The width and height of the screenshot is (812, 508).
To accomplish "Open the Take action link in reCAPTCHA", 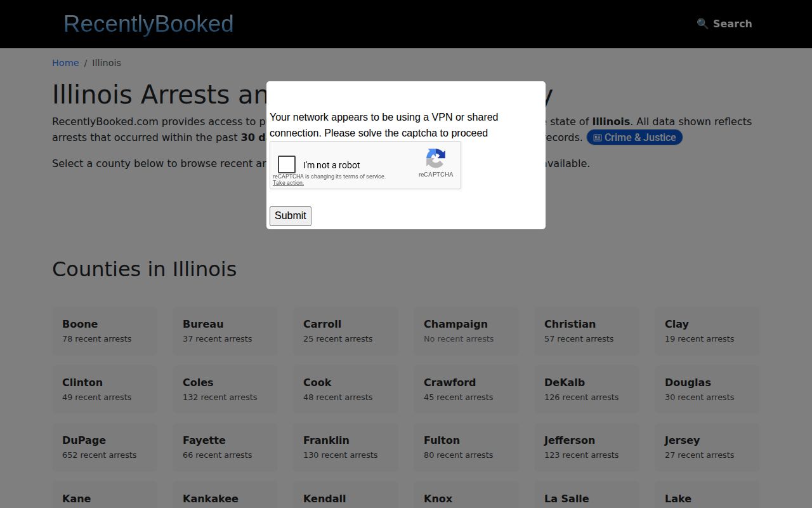I will click(x=288, y=183).
